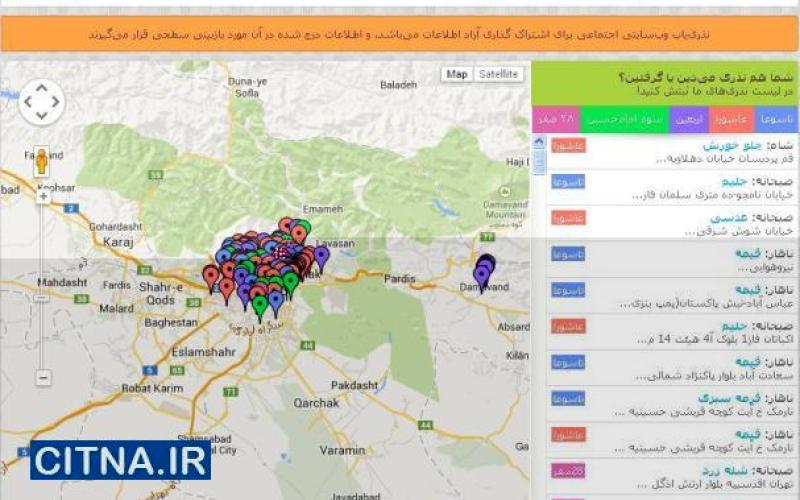800x500 pixels.
Task: Select the red عاشورا filter tab
Action: (x=730, y=119)
